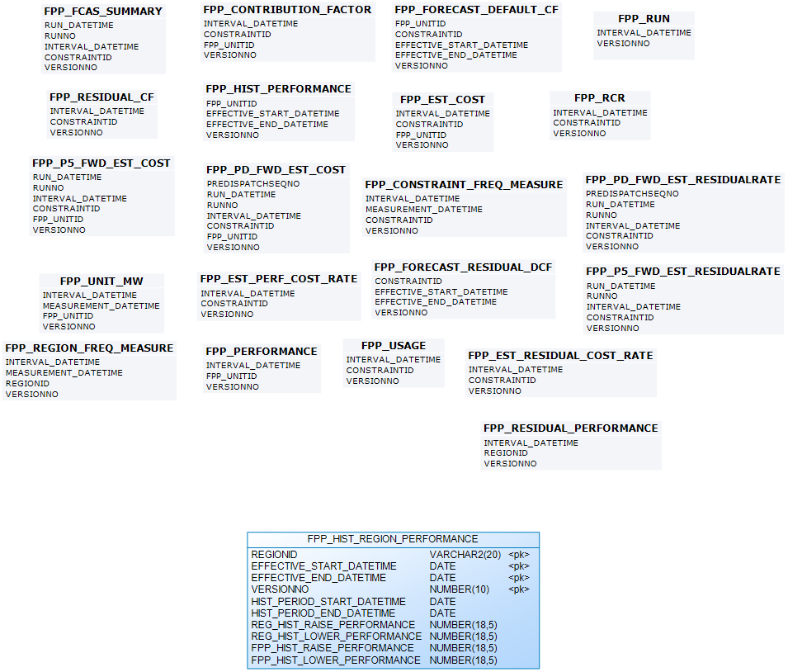The height and width of the screenshot is (672, 788).
Task: Select the FPP_FCAS_SUMMARY table title
Action: [x=103, y=12]
